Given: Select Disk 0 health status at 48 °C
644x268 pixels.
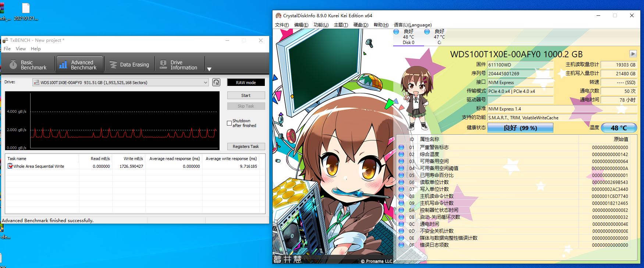Looking at the screenshot, I should point(408,37).
